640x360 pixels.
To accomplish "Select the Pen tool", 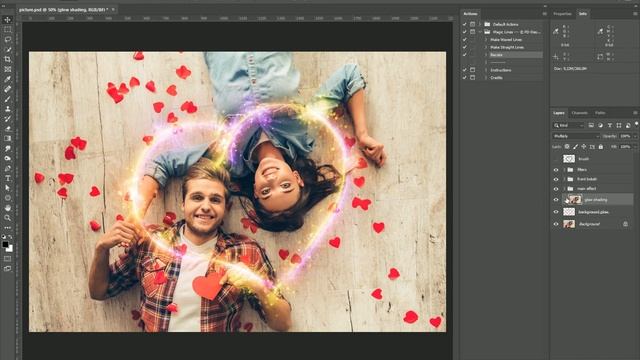I will click(7, 168).
